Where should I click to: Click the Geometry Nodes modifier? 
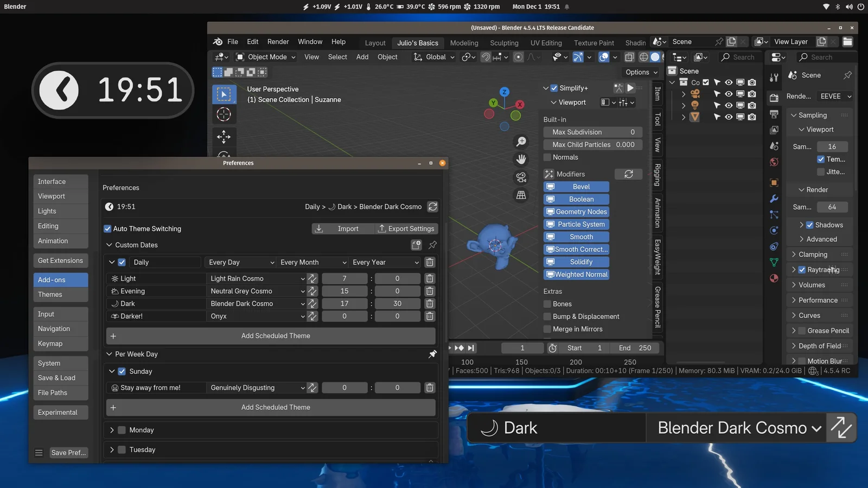tap(576, 211)
